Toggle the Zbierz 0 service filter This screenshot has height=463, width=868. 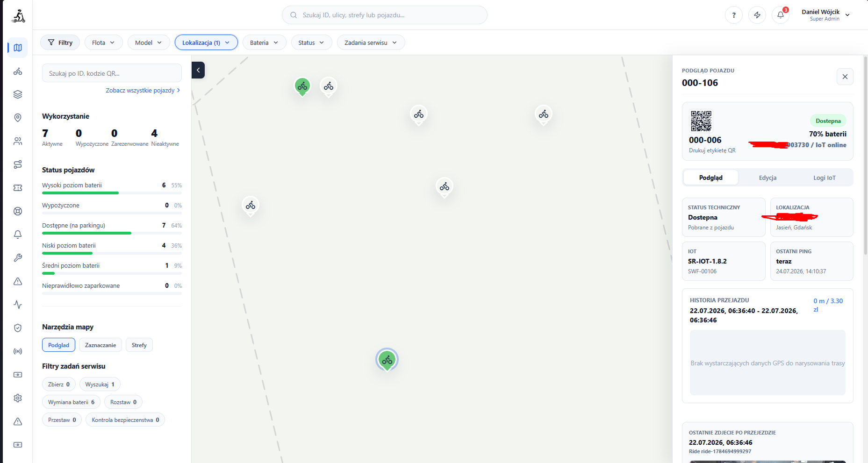[x=59, y=384]
